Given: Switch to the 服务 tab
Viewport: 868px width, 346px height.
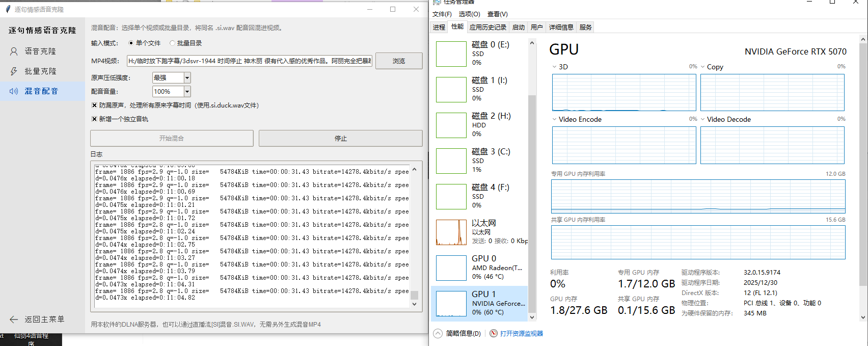Looking at the screenshot, I should (586, 28).
